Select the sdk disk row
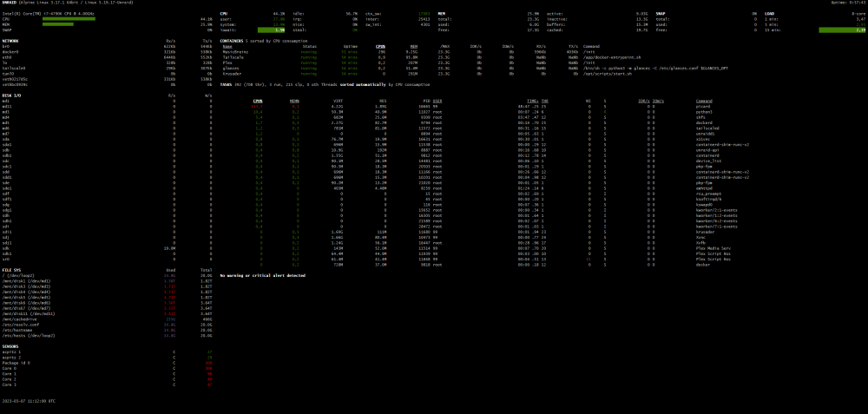 click(x=107, y=248)
